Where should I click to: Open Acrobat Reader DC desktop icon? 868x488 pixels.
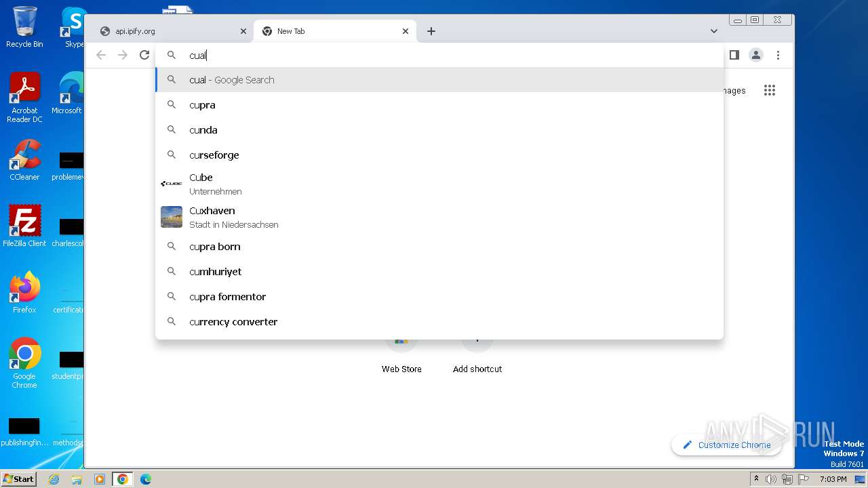(x=24, y=98)
